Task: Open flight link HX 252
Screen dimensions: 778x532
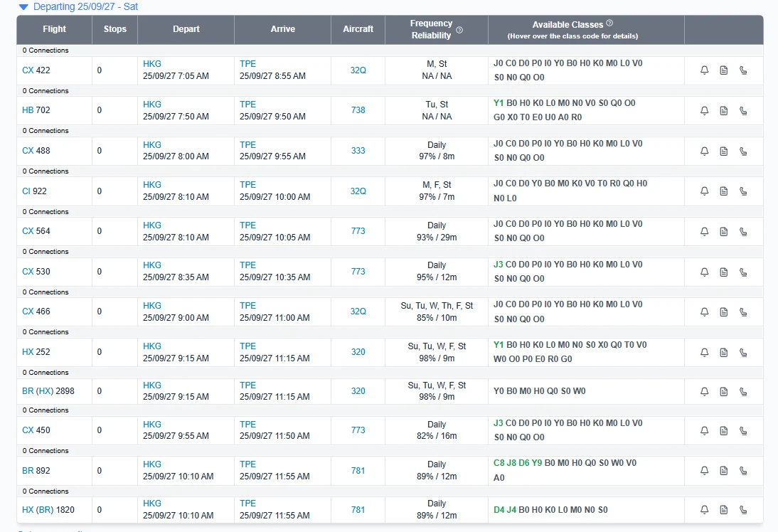Action: tap(36, 352)
